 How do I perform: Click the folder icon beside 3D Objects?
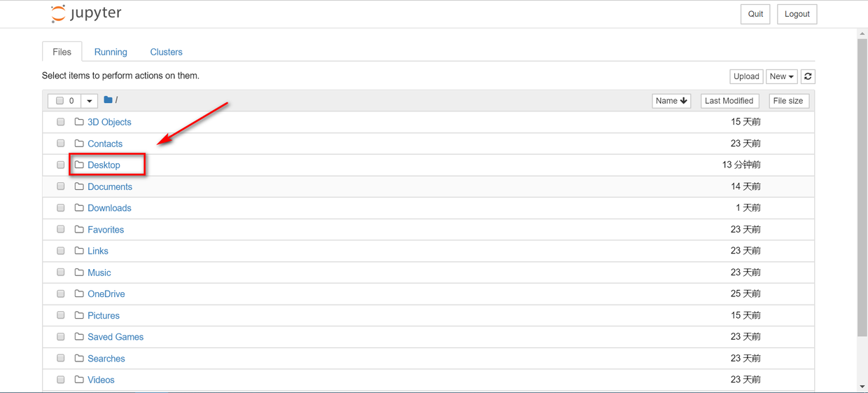(x=79, y=122)
